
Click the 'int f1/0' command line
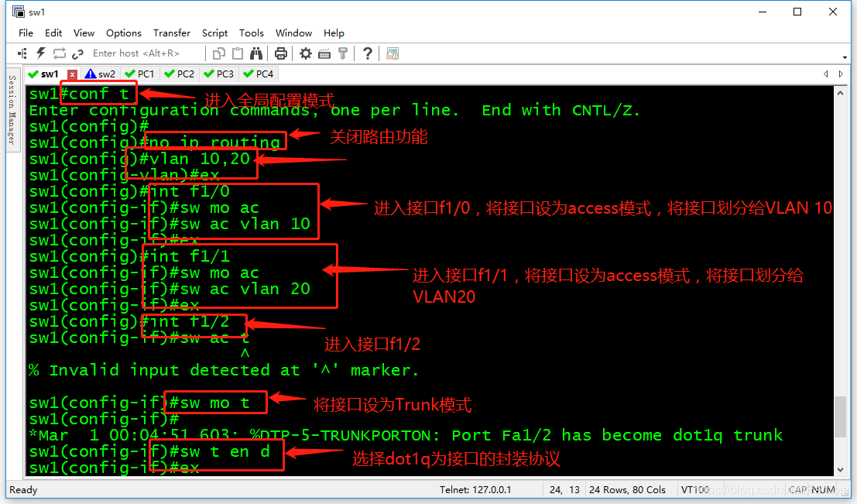tap(129, 191)
